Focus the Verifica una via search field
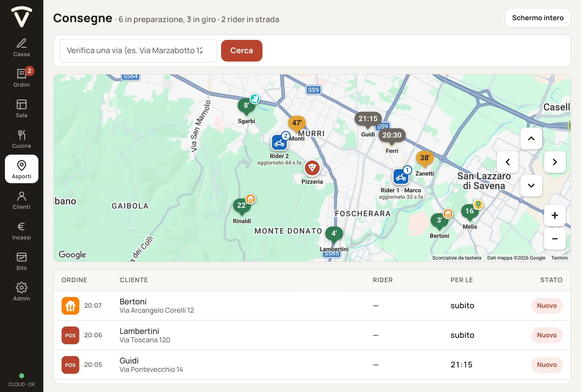Viewport: 581px width, 392px height. pos(138,50)
